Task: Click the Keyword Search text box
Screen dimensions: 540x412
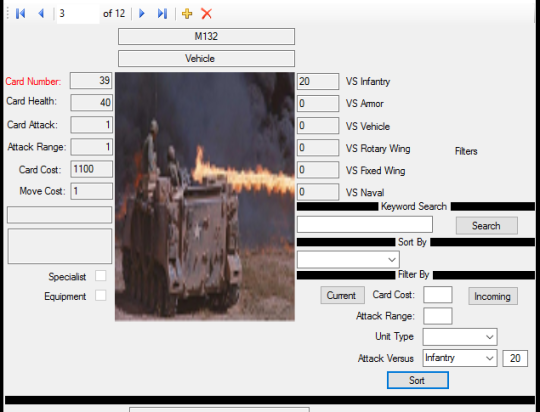Action: (365, 225)
